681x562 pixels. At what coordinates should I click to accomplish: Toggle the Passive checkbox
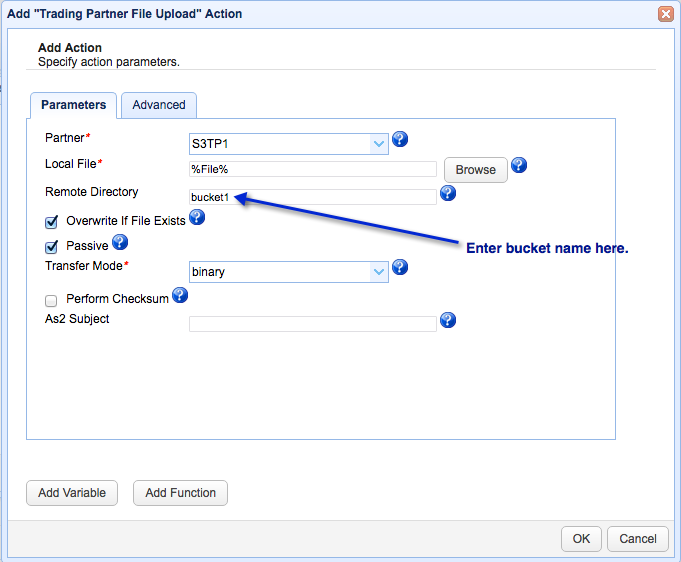[51, 247]
